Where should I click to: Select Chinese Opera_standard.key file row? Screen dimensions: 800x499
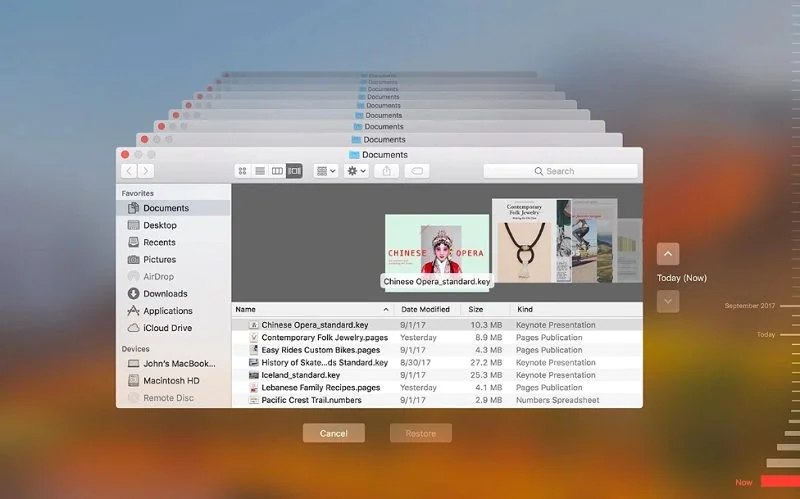(437, 325)
